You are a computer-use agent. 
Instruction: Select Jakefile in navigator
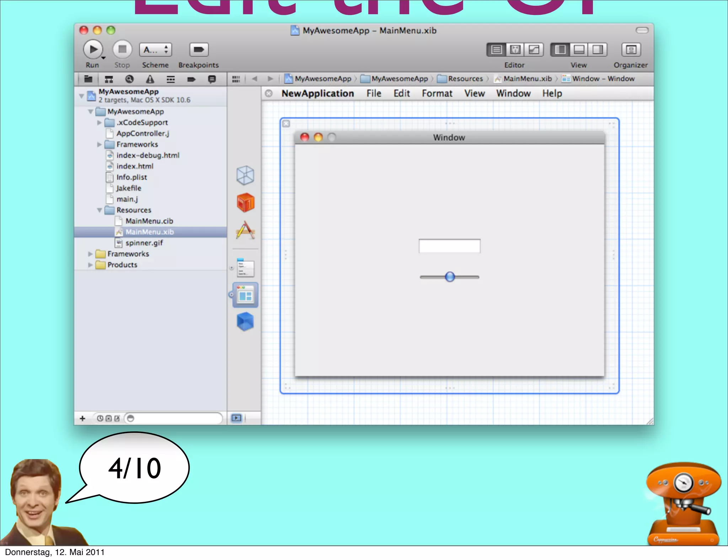point(129,188)
